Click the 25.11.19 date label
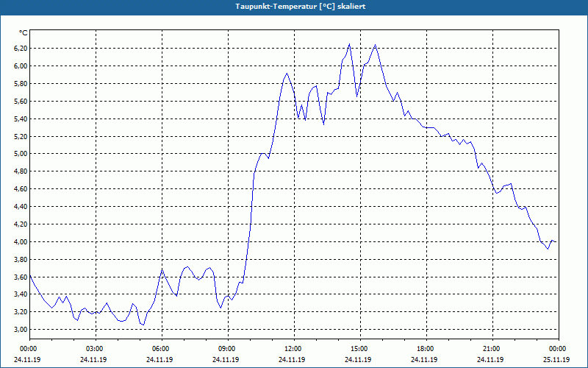 point(556,359)
